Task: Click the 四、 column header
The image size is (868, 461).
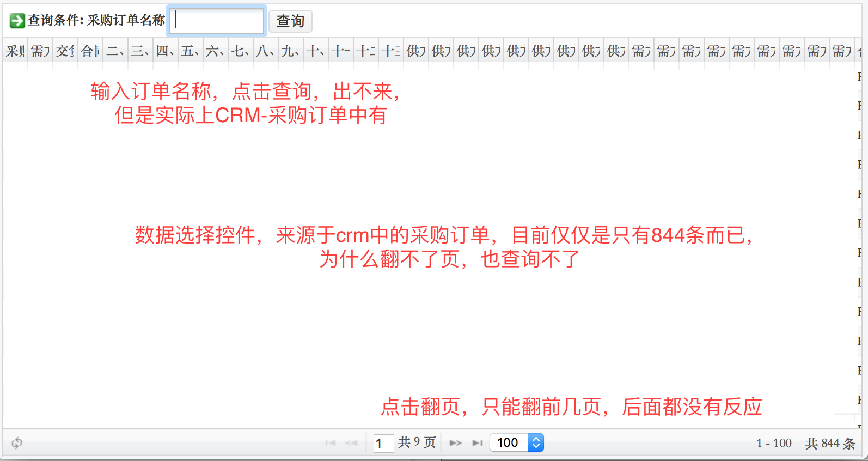Action: pyautogui.click(x=166, y=51)
